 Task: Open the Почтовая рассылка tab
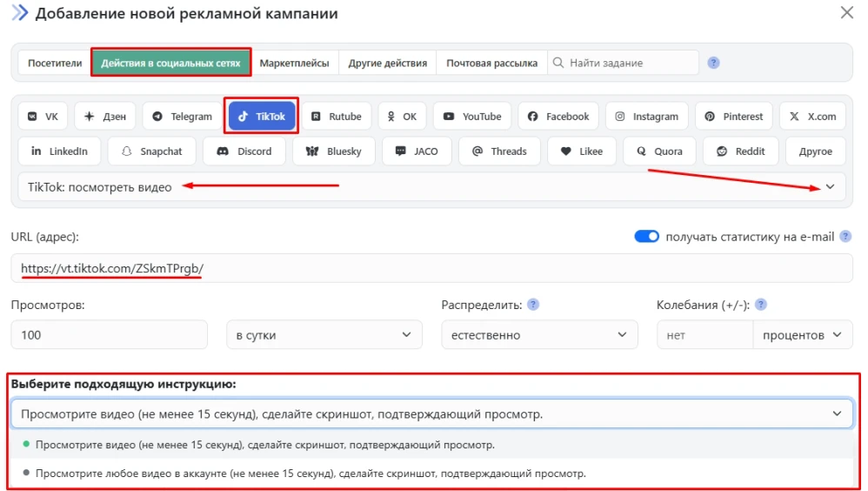pos(491,64)
